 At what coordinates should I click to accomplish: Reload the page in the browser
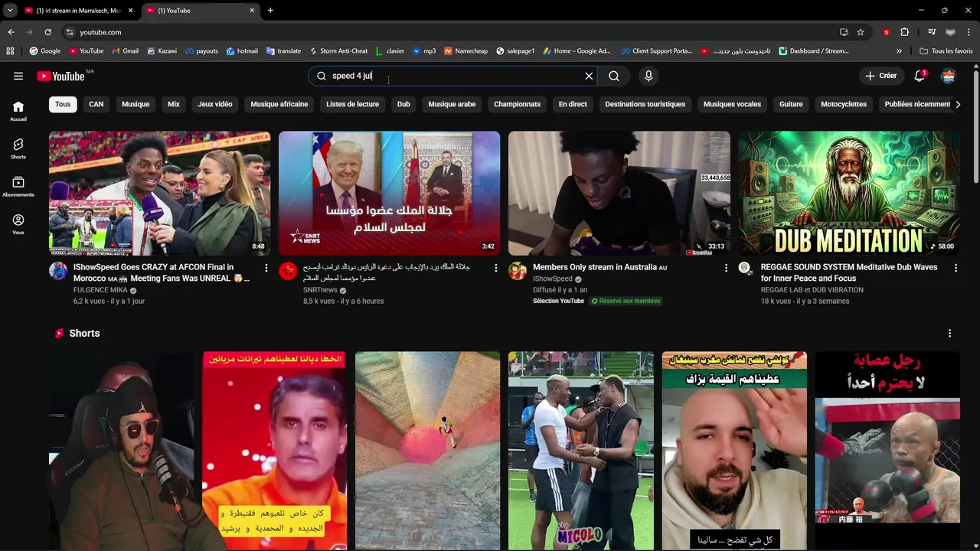47,32
